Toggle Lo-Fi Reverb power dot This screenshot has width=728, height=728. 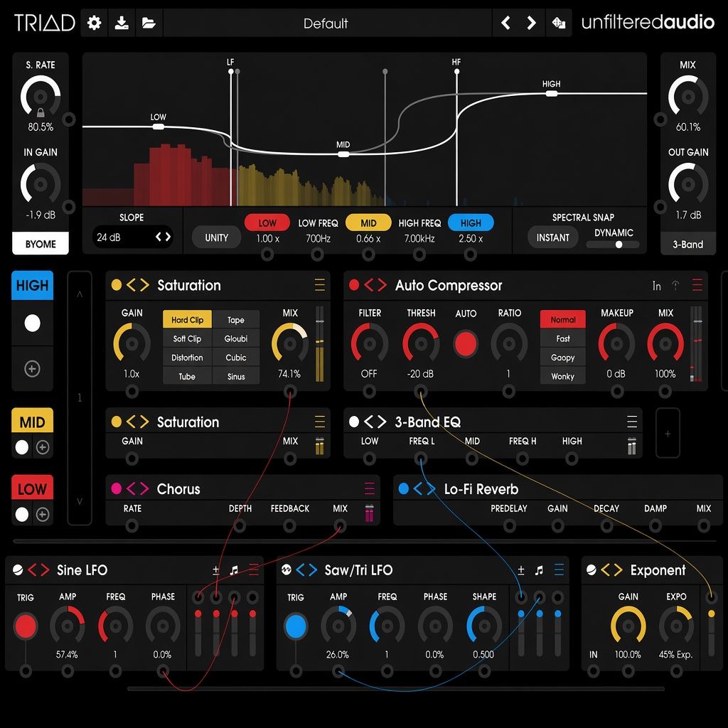[x=404, y=488]
